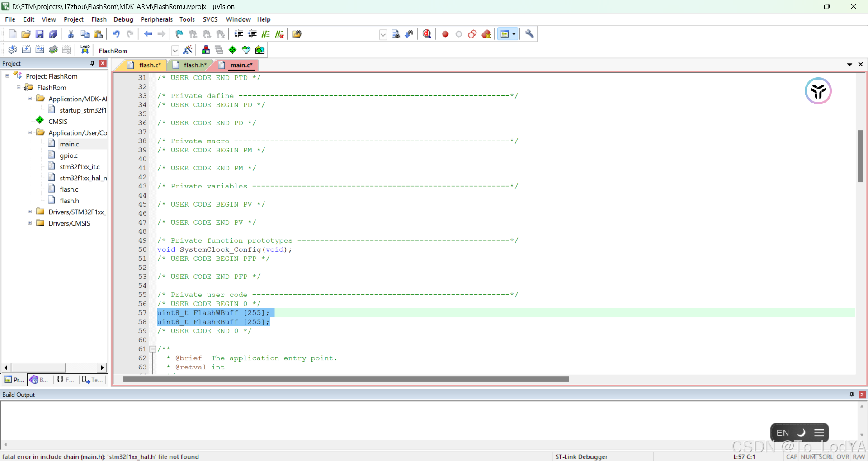The image size is (868, 461).
Task: Create a new file with toolbar icon
Action: (13, 34)
